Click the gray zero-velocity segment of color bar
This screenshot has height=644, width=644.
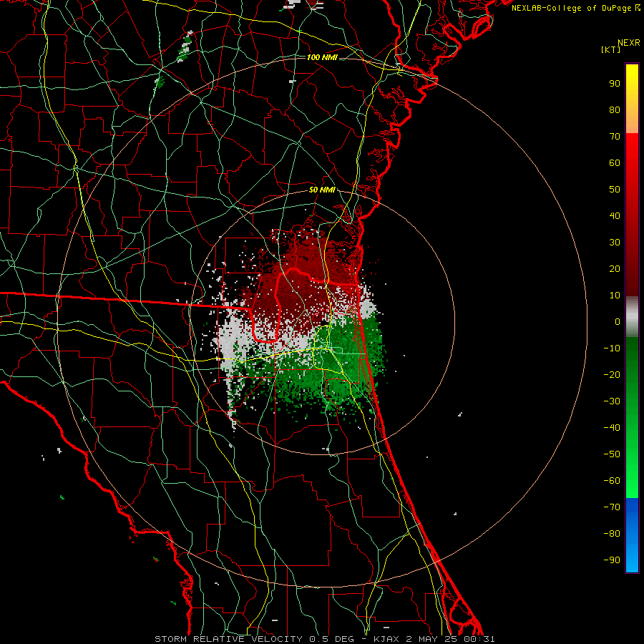[632, 317]
